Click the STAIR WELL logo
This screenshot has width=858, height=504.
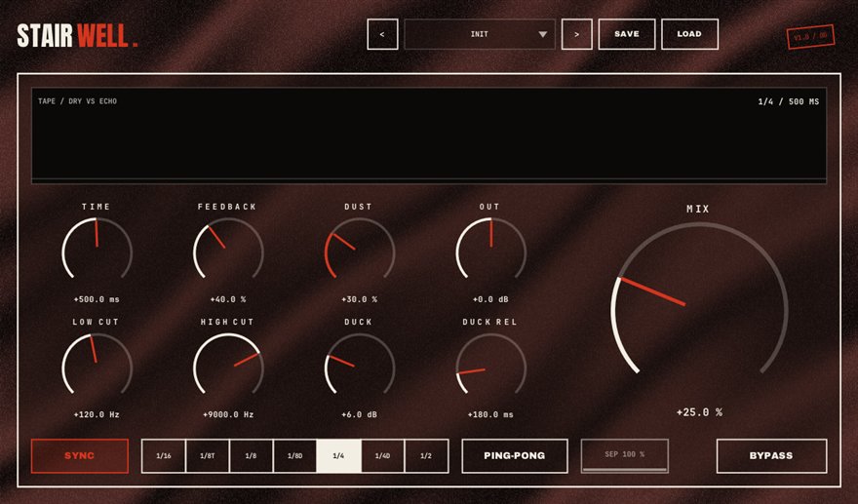tap(77, 35)
